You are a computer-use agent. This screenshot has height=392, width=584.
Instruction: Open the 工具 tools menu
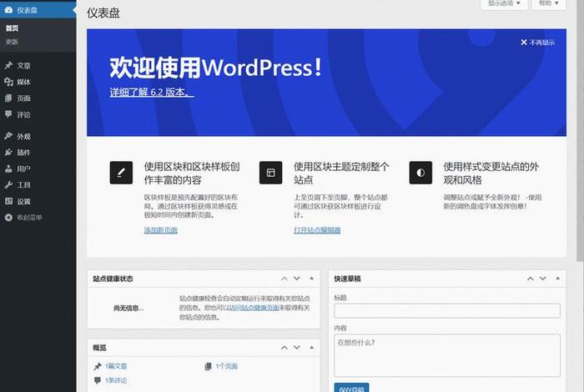(x=38, y=184)
